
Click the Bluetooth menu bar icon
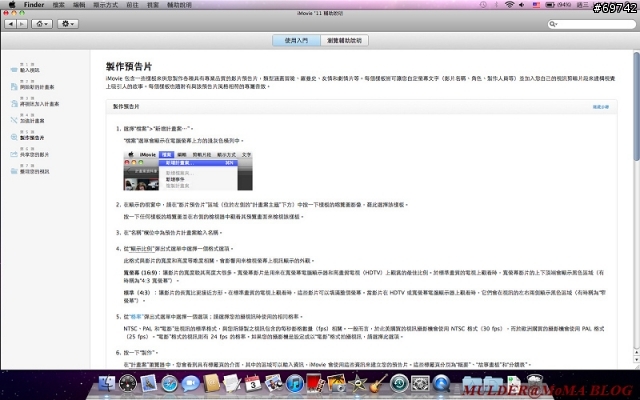point(496,5)
